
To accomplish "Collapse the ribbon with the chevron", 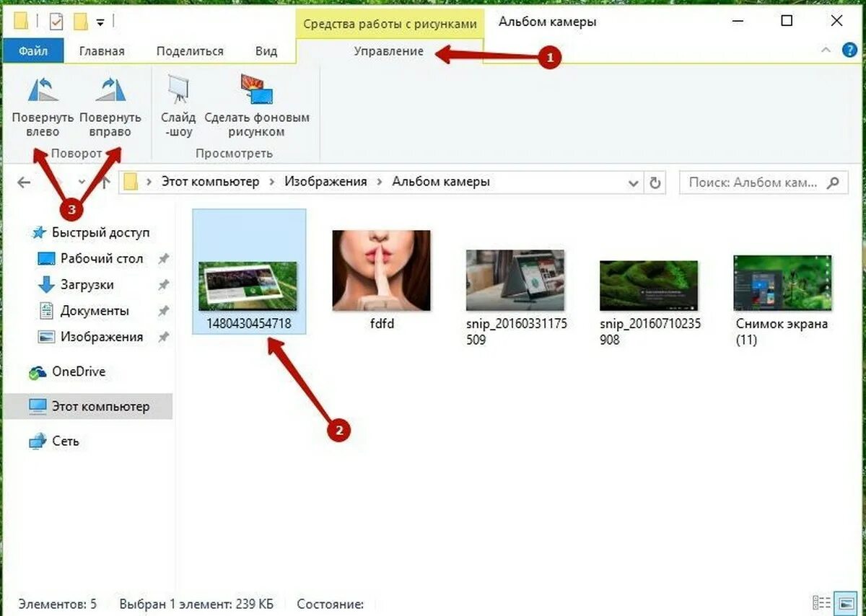I will tap(826, 50).
